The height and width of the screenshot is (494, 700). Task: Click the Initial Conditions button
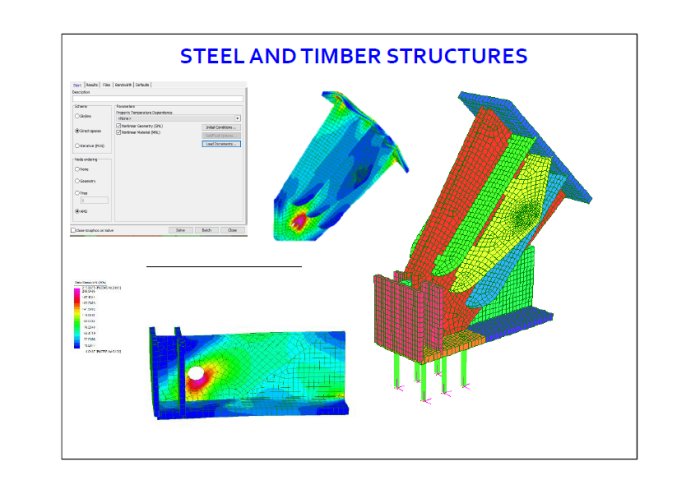pyautogui.click(x=222, y=127)
